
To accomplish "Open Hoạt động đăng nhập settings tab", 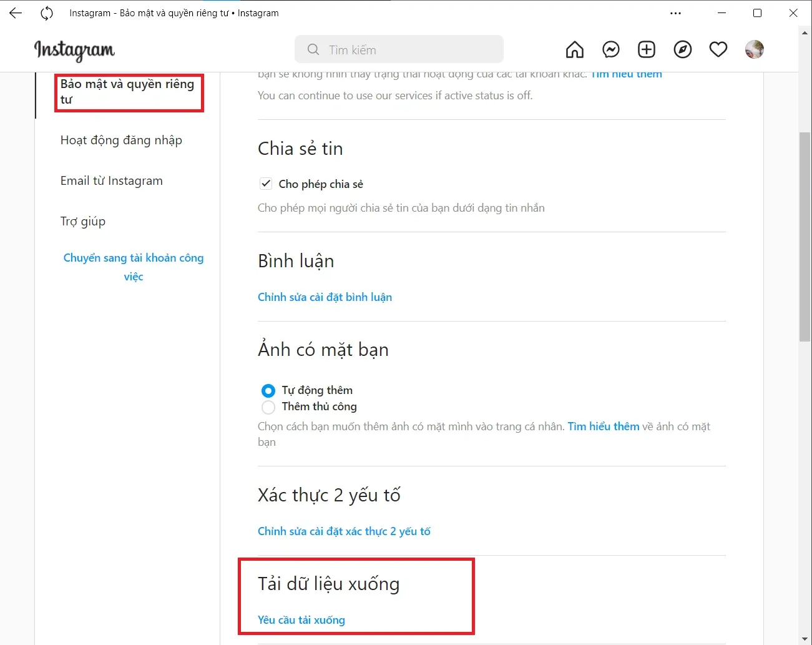I will 121,140.
